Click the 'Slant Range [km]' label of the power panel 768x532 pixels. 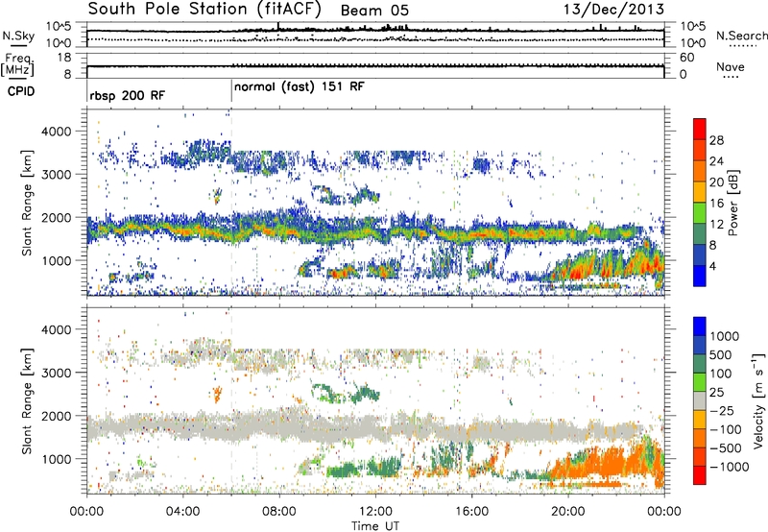[x=27, y=203]
